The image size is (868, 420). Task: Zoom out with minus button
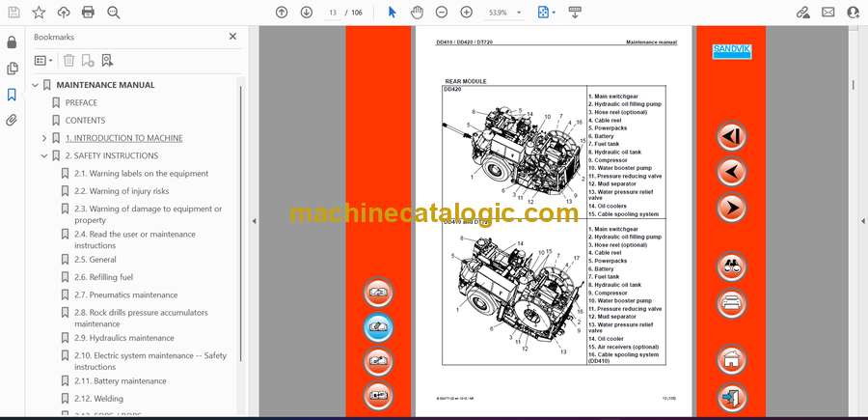tap(441, 13)
